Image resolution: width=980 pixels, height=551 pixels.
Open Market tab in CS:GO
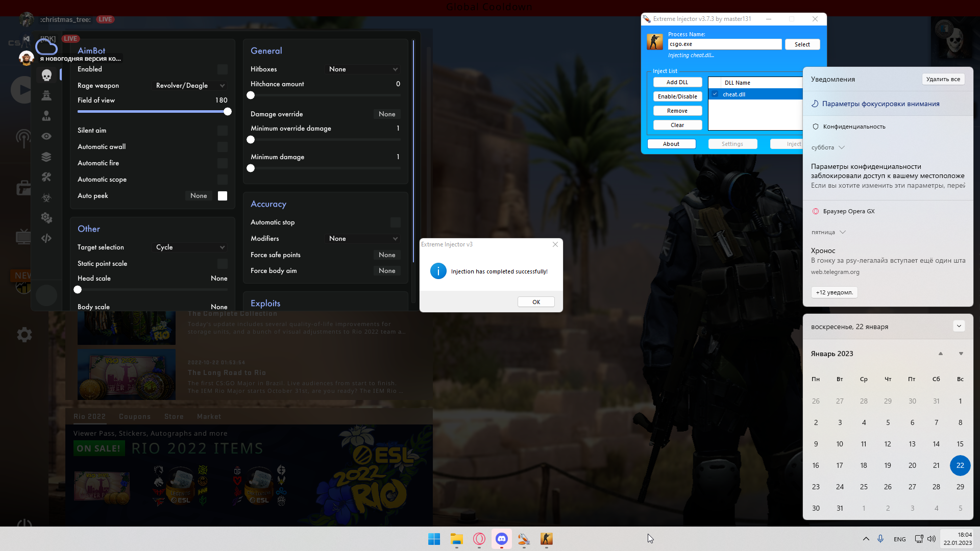pos(209,417)
